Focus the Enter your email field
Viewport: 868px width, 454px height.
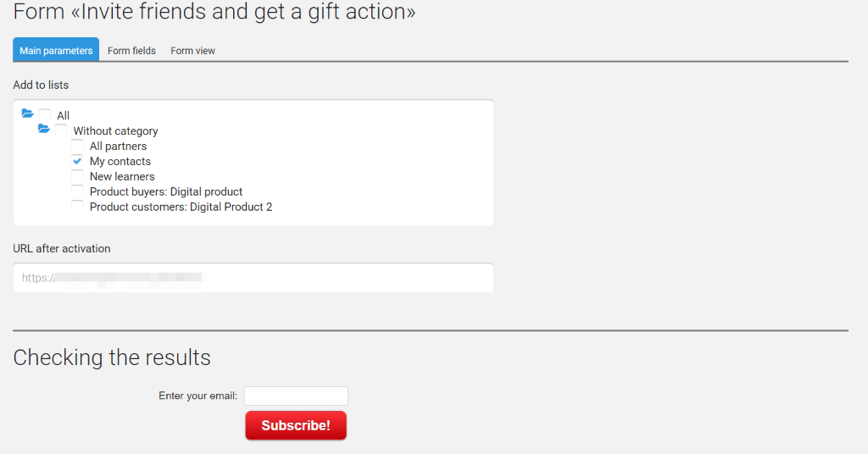tap(296, 396)
